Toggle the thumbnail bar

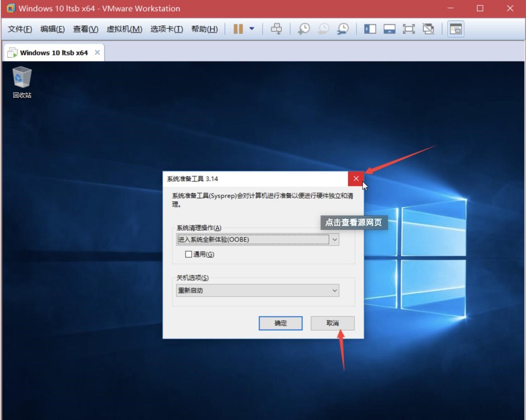[x=390, y=29]
